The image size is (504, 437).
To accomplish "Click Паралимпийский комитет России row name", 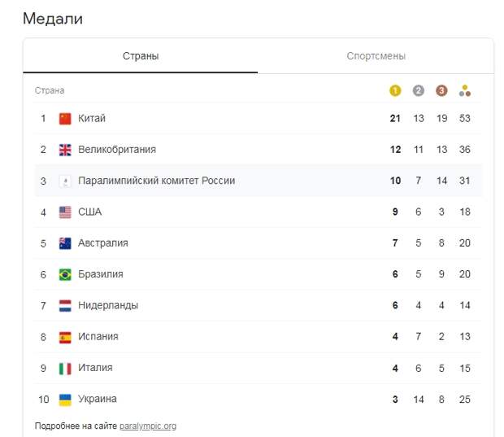I will [x=157, y=181].
